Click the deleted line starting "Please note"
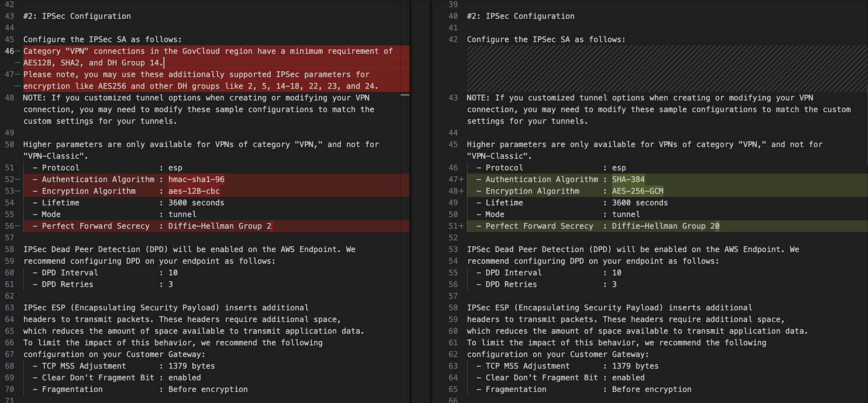 tap(196, 75)
